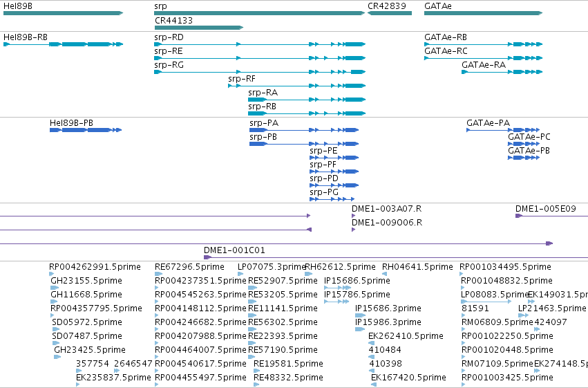The height and width of the screenshot is (388, 588).
Task: Click the GATAe-PB protein feature
Action: [x=524, y=158]
